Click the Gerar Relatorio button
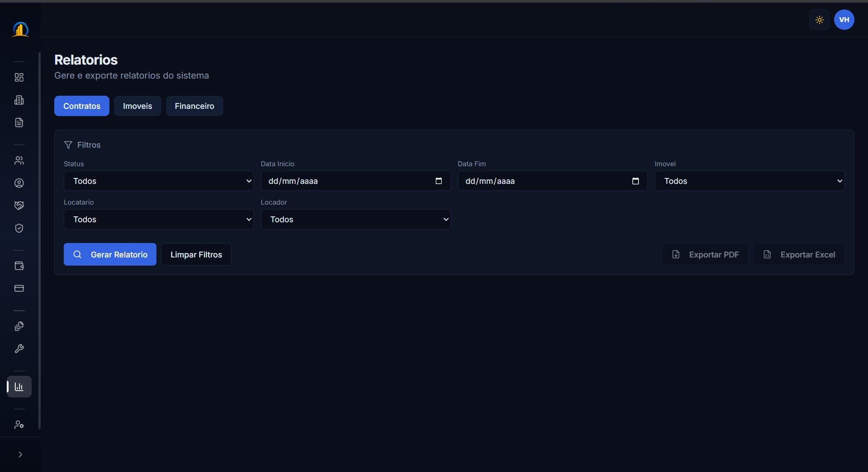 pyautogui.click(x=110, y=255)
